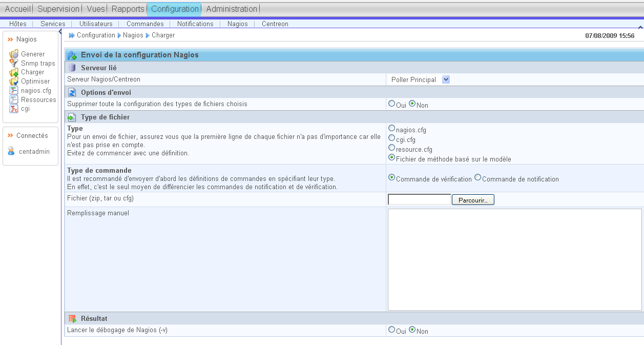Open the Poller Principal server dropdown
This screenshot has width=644, height=345.
click(446, 79)
